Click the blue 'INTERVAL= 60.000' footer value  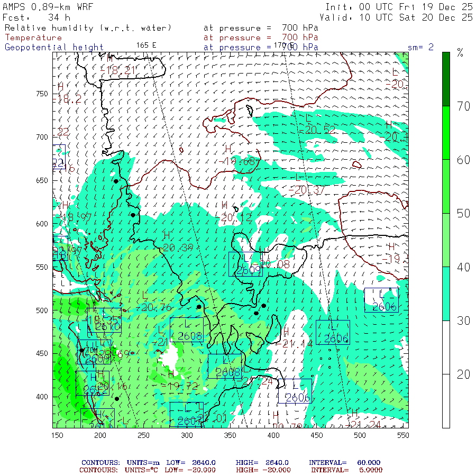(344, 463)
